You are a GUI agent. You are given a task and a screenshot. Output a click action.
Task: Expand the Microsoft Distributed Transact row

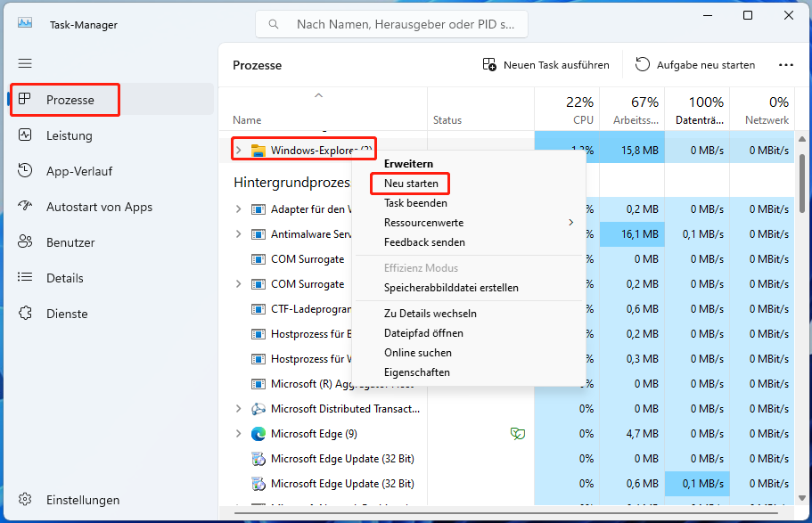[239, 409]
